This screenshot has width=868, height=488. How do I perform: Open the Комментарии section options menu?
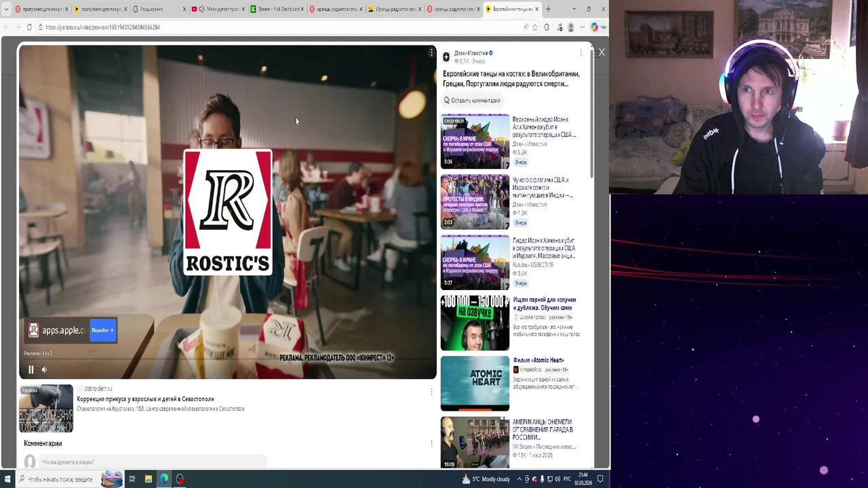pos(431,443)
